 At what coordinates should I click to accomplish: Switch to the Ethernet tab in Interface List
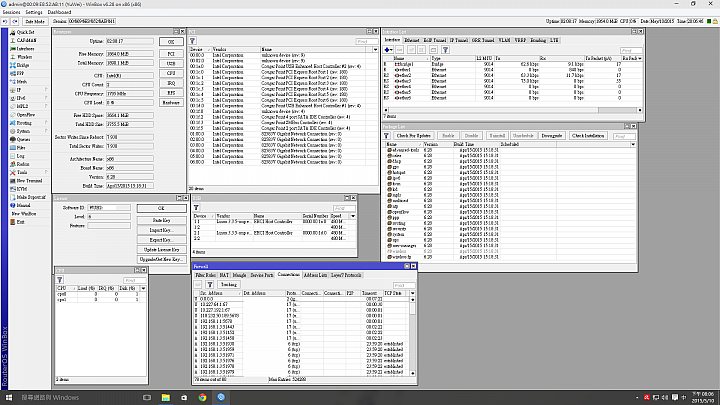pos(412,40)
